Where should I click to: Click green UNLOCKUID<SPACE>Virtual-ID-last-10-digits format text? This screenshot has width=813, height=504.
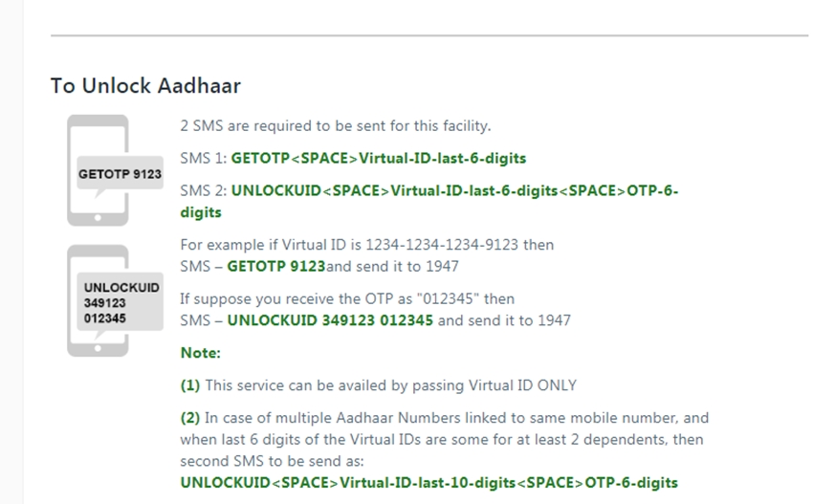(428, 482)
